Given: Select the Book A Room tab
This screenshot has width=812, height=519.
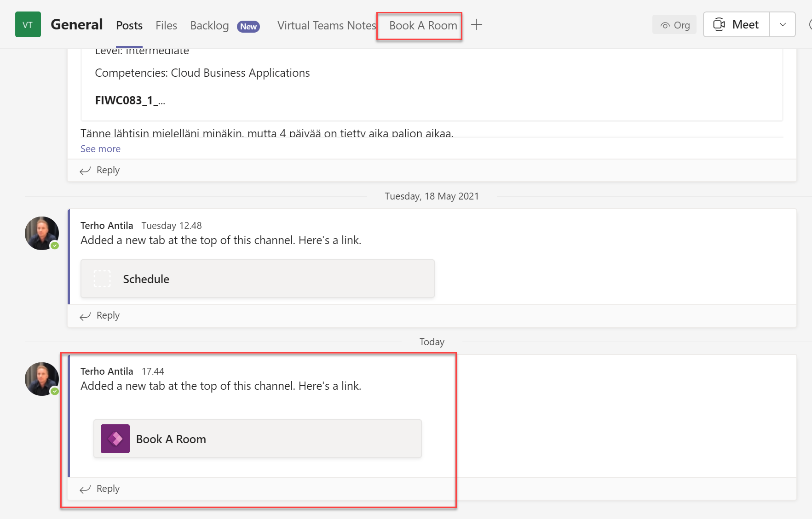Looking at the screenshot, I should tap(423, 26).
